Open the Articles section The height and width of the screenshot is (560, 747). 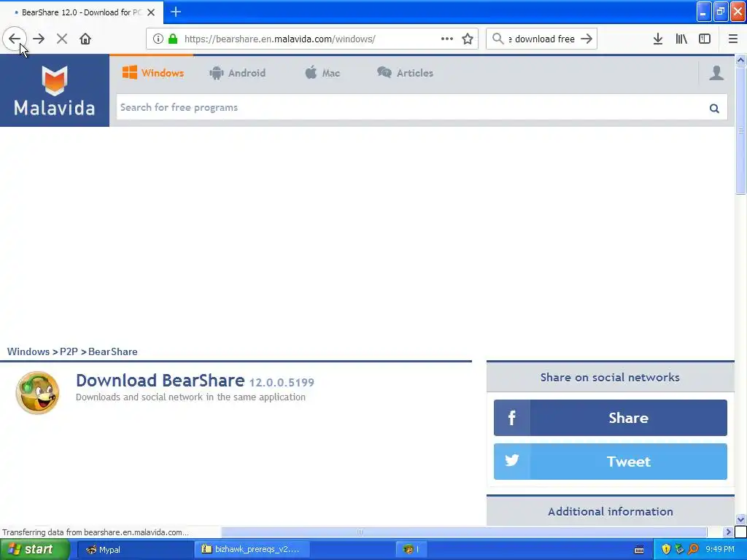pyautogui.click(x=406, y=73)
